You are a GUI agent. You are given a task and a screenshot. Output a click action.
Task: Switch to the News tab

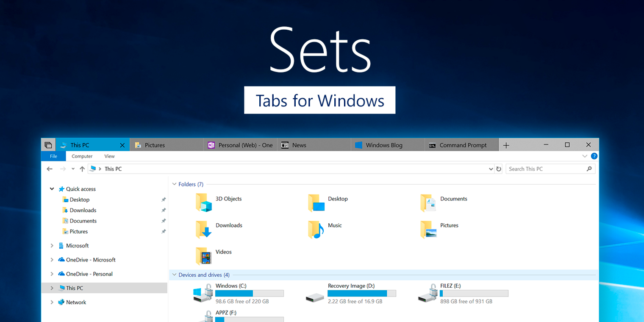click(314, 145)
